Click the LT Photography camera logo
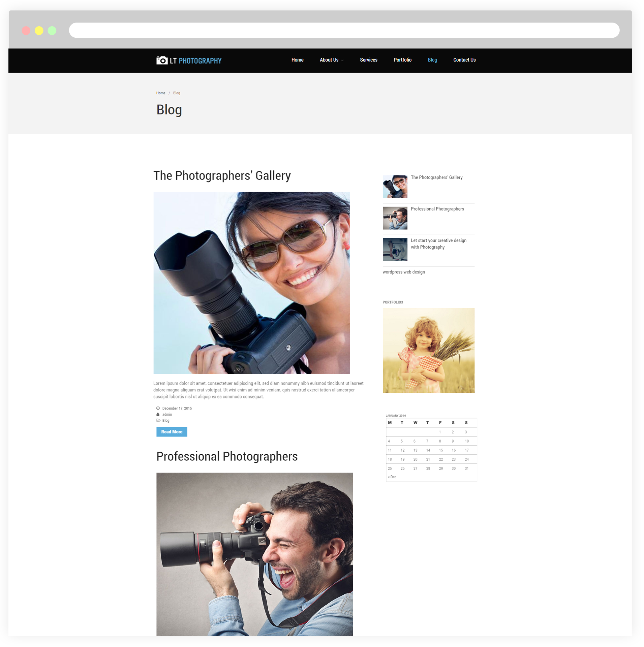 [x=189, y=60]
